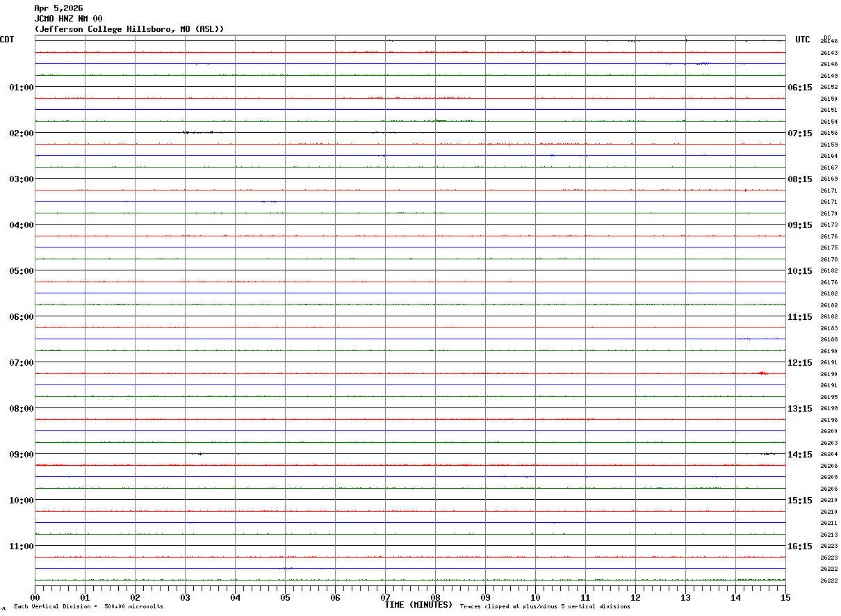Click "Each Vertical Division = 500.00 microvolts" note
This screenshot has width=841, height=616.
(x=88, y=607)
